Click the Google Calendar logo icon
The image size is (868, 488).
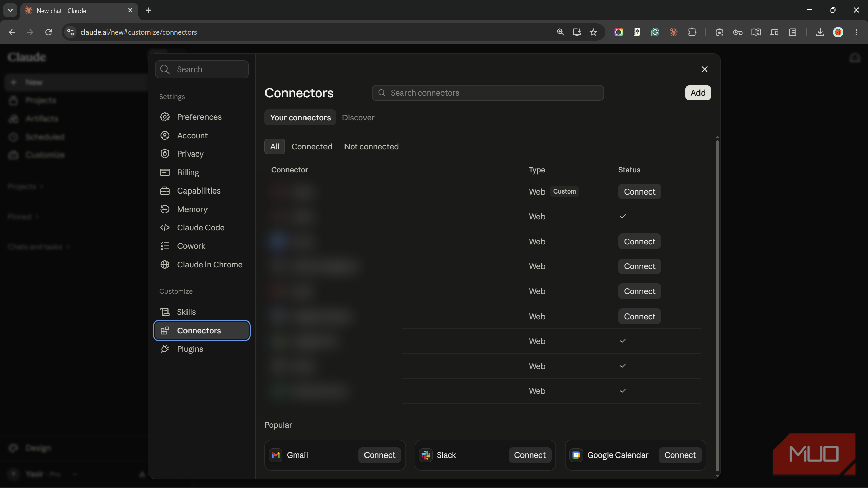point(576,455)
